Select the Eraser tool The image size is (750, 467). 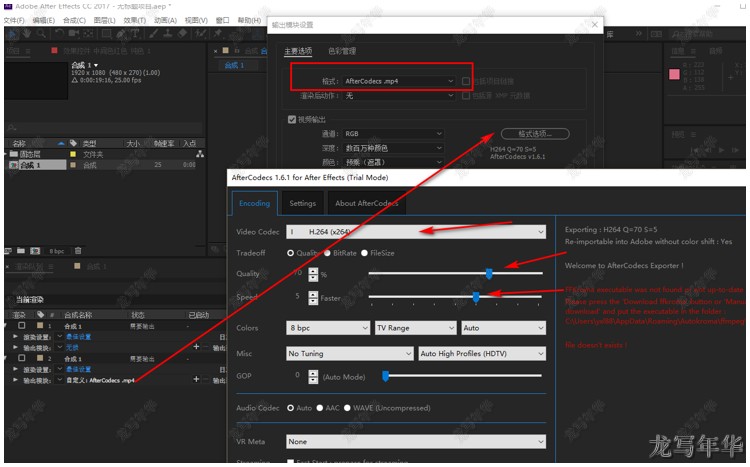[x=182, y=33]
